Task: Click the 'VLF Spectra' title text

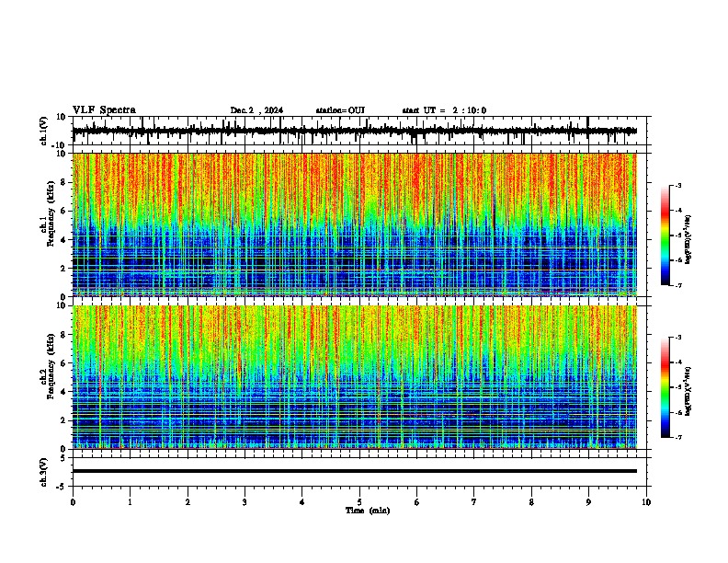Action: click(x=104, y=110)
